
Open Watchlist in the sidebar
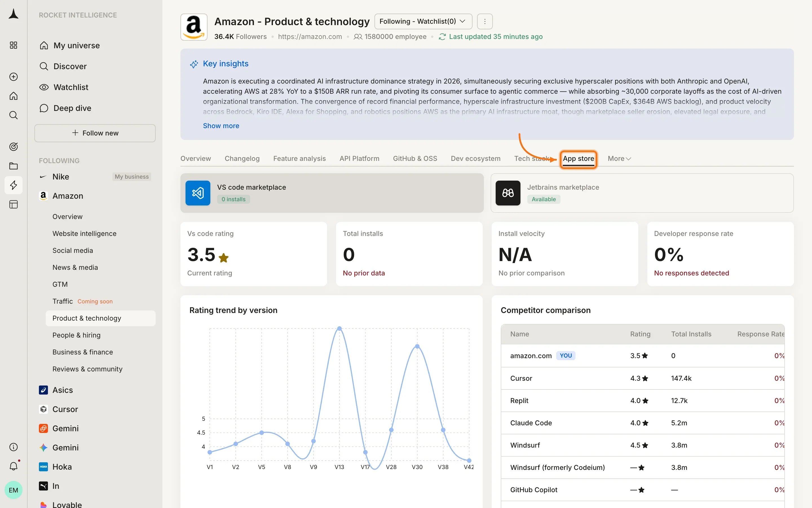(x=71, y=87)
